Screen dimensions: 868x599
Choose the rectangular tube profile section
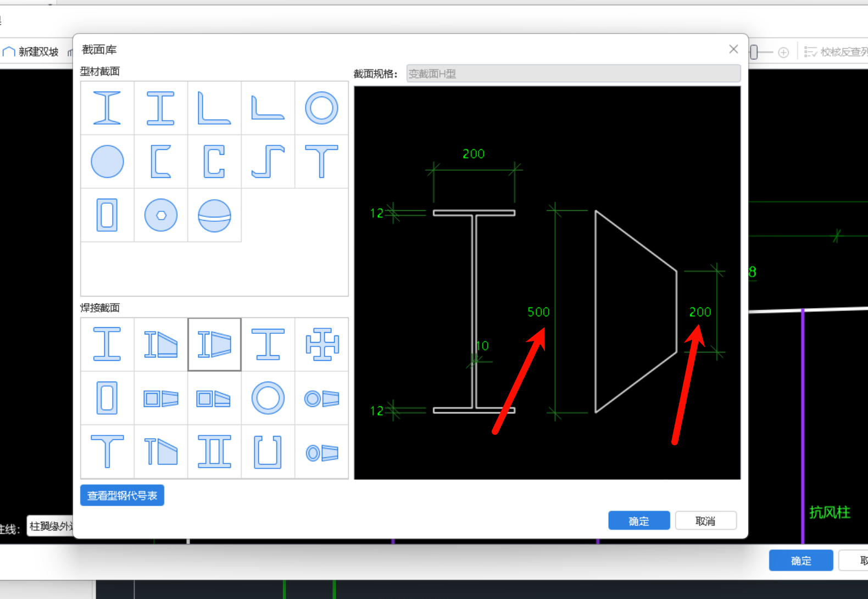pyautogui.click(x=107, y=215)
